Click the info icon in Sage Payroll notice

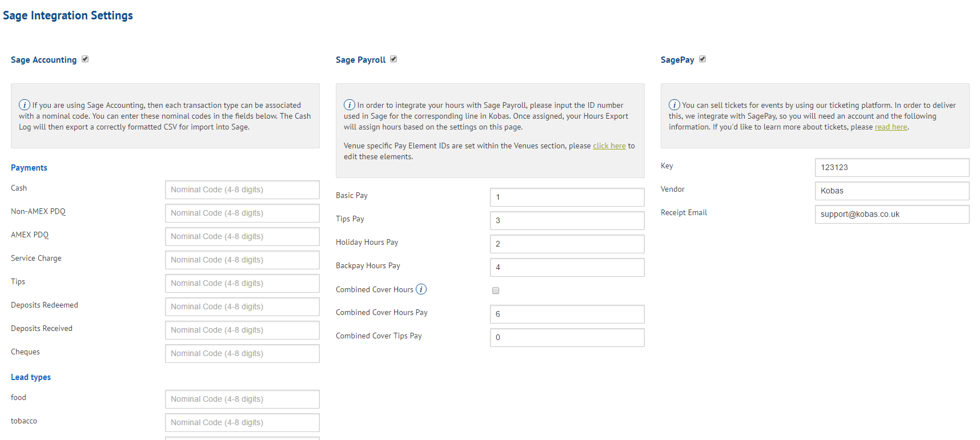click(x=350, y=104)
